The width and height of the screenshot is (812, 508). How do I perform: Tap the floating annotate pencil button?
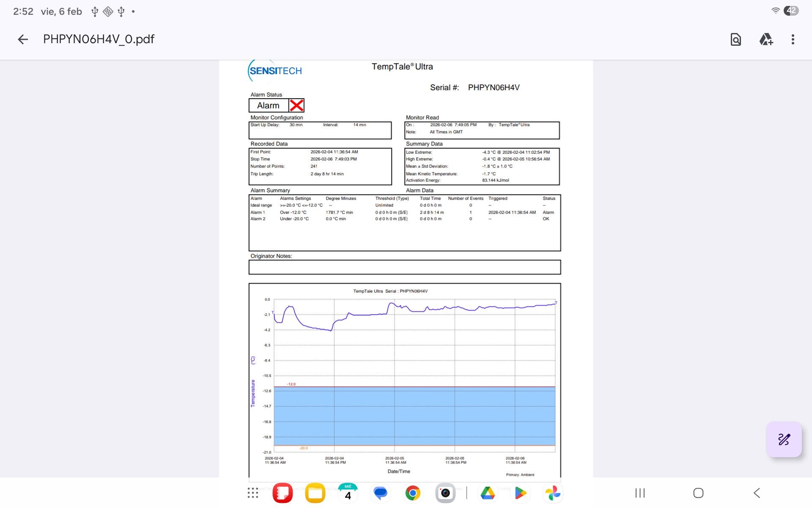point(784,439)
